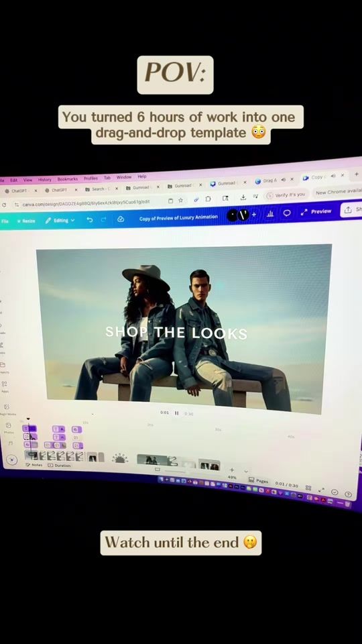The image size is (362, 644).
Task: Open the History menu
Action: pos(45,180)
